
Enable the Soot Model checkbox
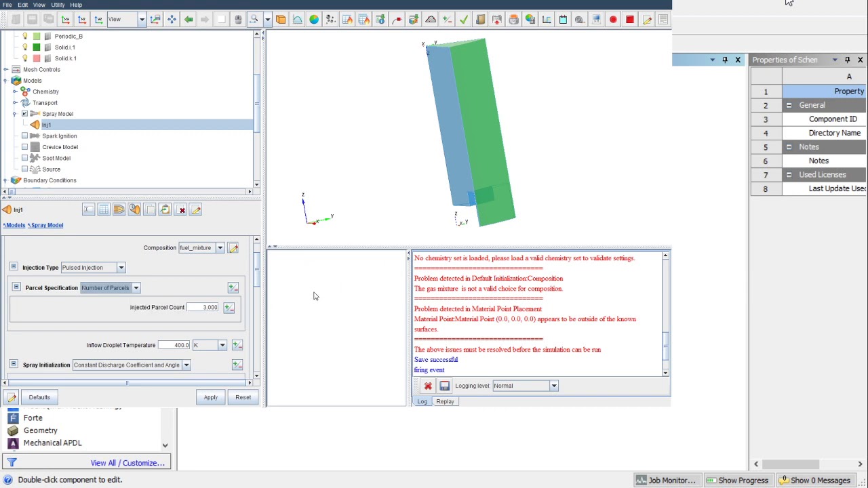click(25, 158)
